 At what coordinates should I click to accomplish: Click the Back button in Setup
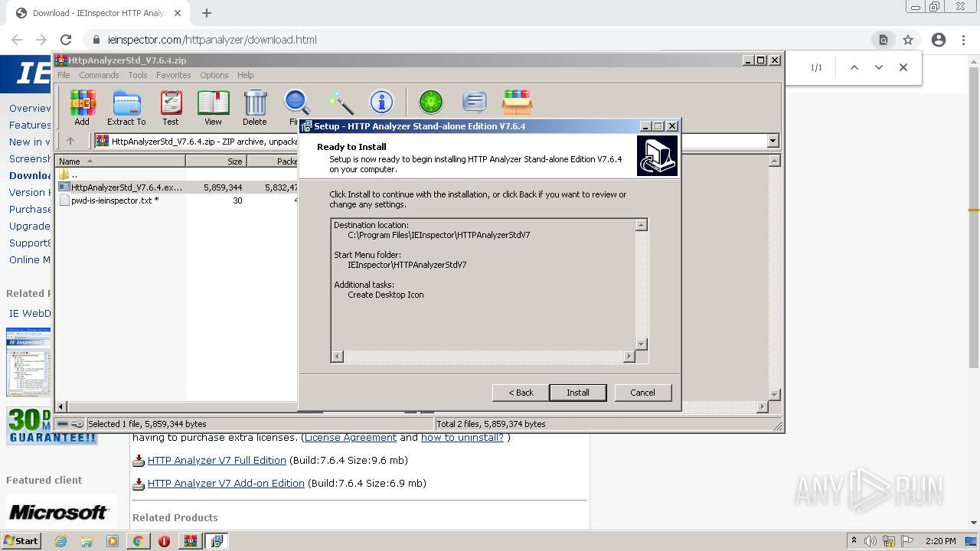(521, 393)
